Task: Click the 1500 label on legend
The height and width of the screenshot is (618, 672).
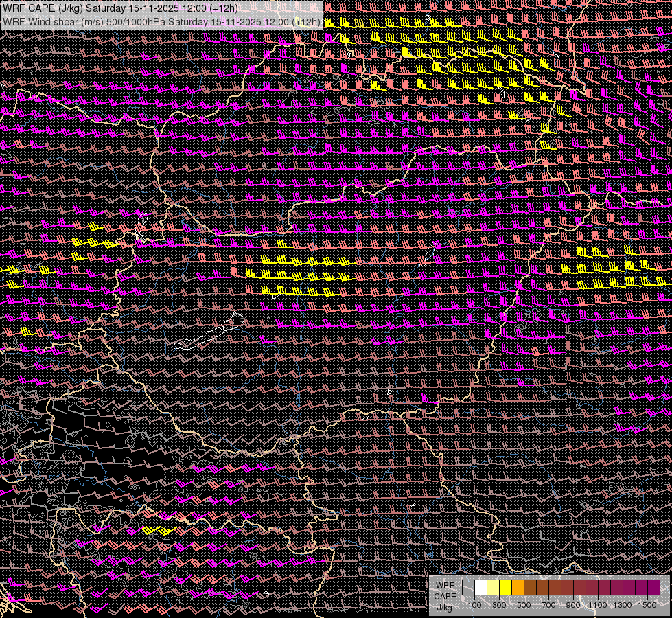Action: 649,605
